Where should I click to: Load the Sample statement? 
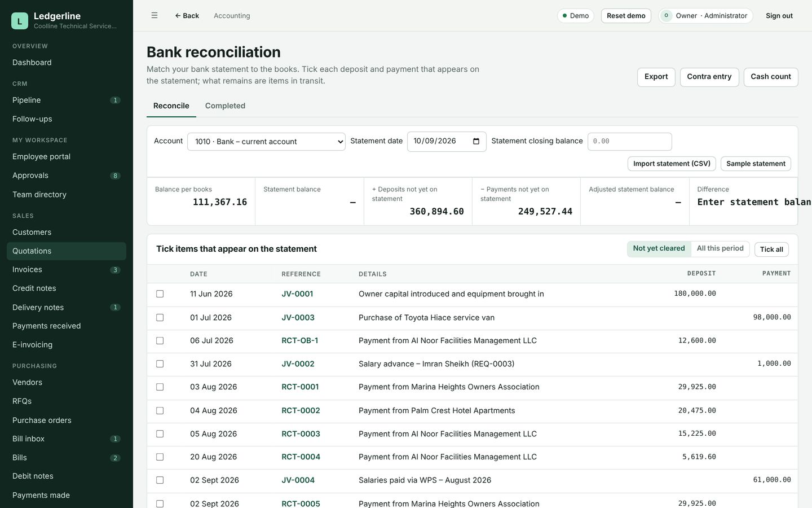(756, 164)
